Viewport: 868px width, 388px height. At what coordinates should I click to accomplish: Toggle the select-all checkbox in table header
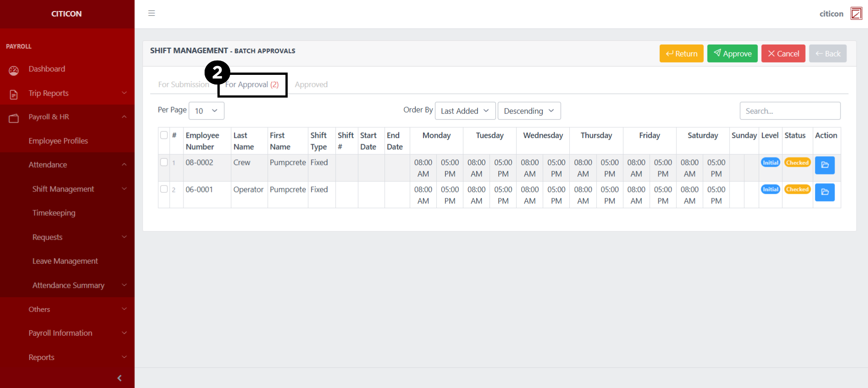tap(164, 135)
